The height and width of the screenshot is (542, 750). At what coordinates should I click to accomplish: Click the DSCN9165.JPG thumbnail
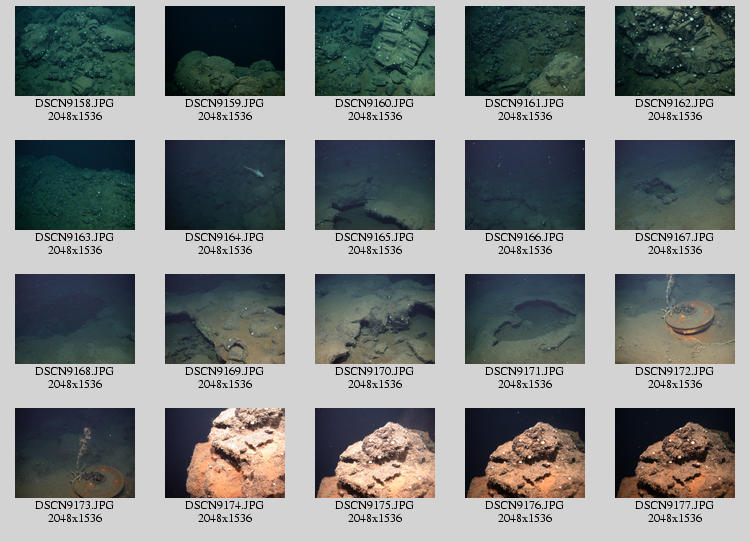click(x=375, y=185)
